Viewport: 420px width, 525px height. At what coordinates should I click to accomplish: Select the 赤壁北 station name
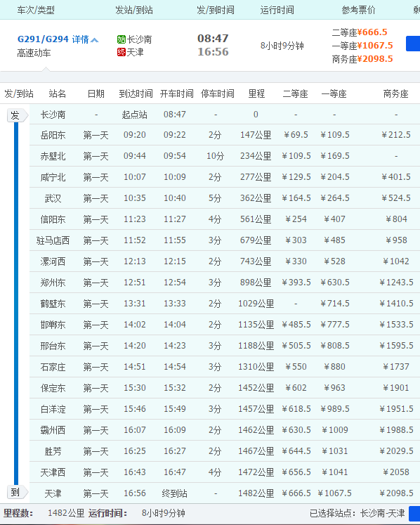tap(53, 156)
